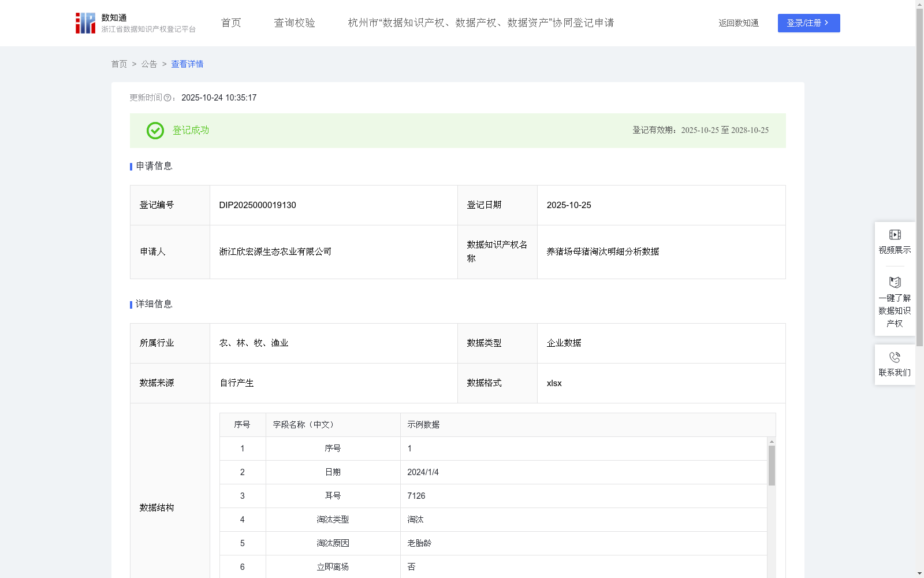This screenshot has height=578, width=924.
Task: Click the 日期 field name row
Action: pyautogui.click(x=333, y=472)
